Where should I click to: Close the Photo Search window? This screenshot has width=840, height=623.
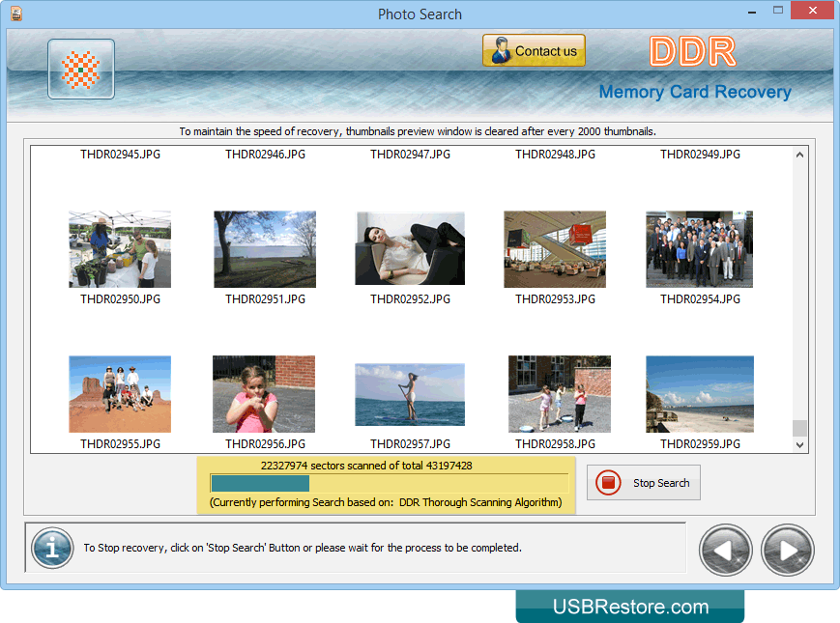(x=812, y=11)
